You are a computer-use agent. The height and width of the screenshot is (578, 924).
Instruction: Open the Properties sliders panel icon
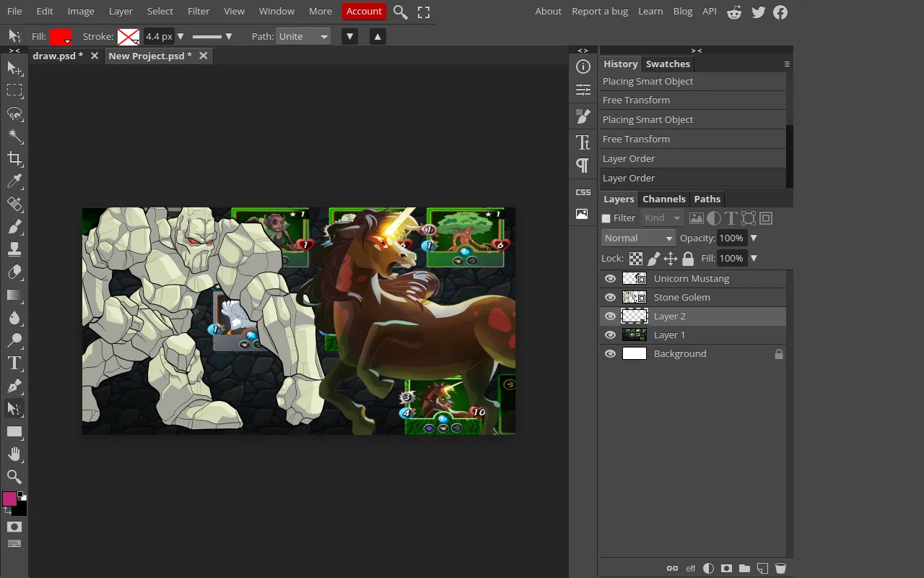coord(583,90)
